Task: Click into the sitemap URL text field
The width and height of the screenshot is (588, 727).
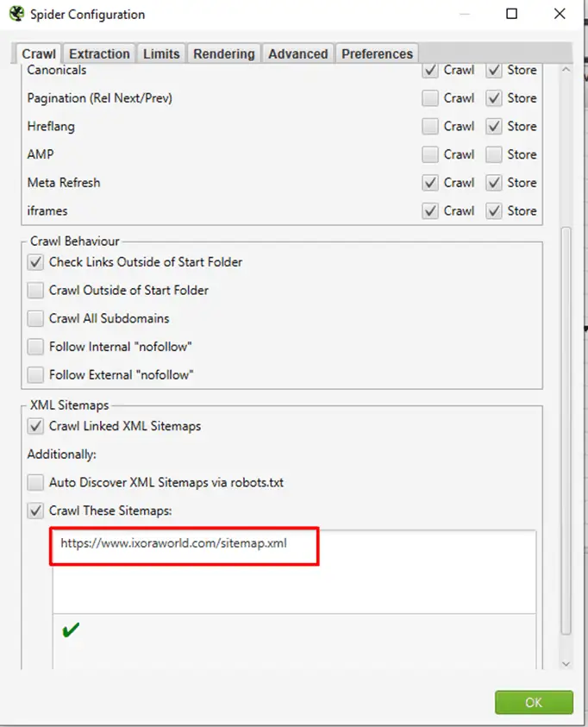Action: point(294,572)
